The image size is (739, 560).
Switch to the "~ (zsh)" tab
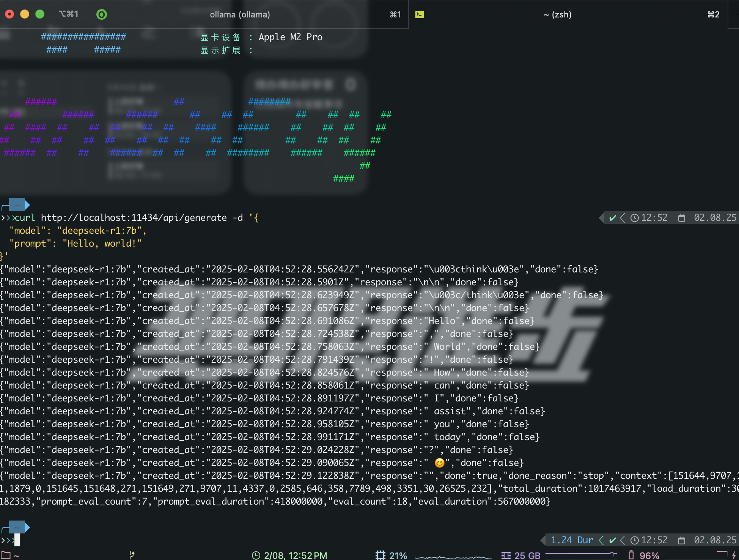pos(558,14)
